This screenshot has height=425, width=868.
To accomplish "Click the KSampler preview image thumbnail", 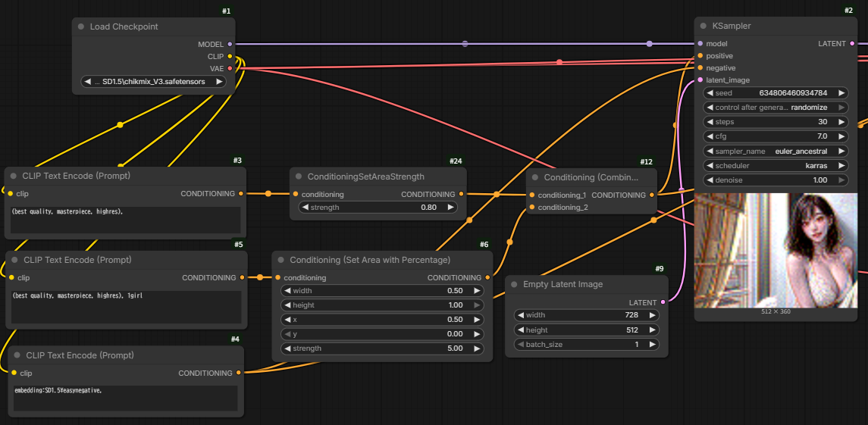I will [775, 250].
